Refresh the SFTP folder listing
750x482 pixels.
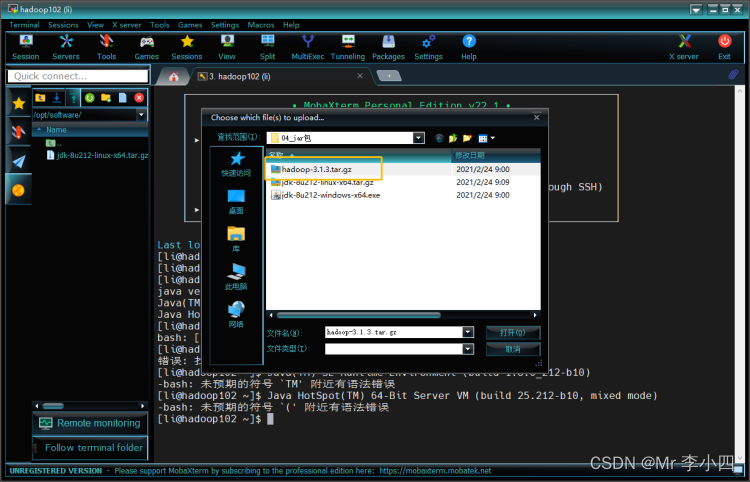(x=89, y=98)
